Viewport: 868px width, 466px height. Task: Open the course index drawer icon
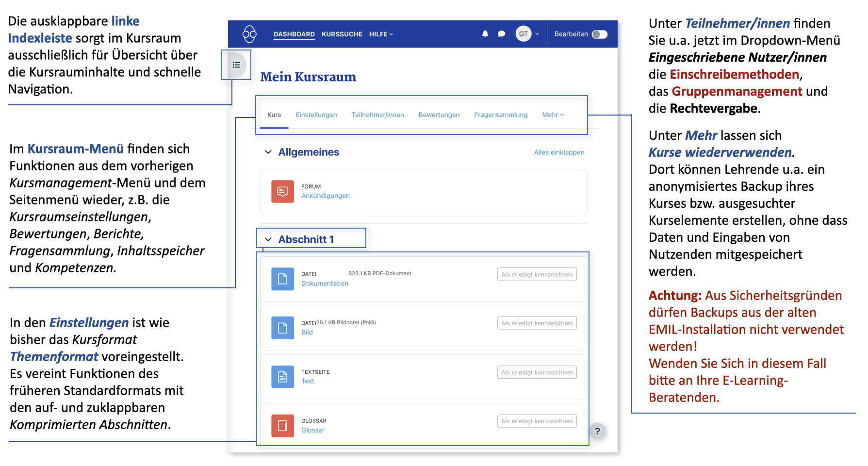(236, 65)
